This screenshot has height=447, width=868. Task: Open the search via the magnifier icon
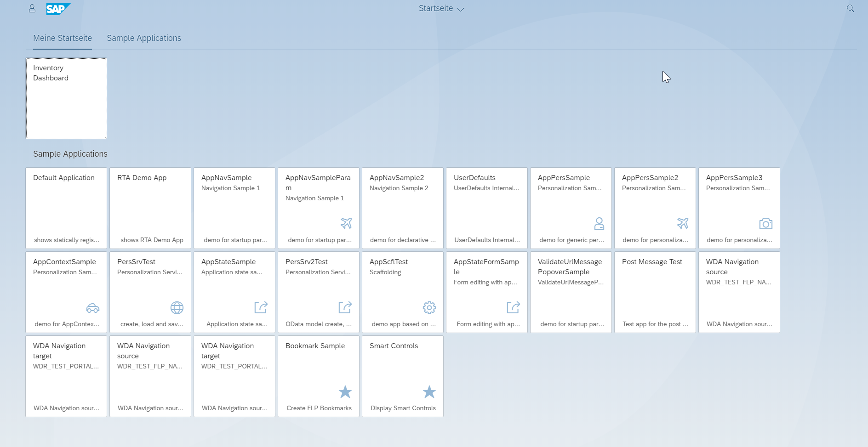coord(850,8)
